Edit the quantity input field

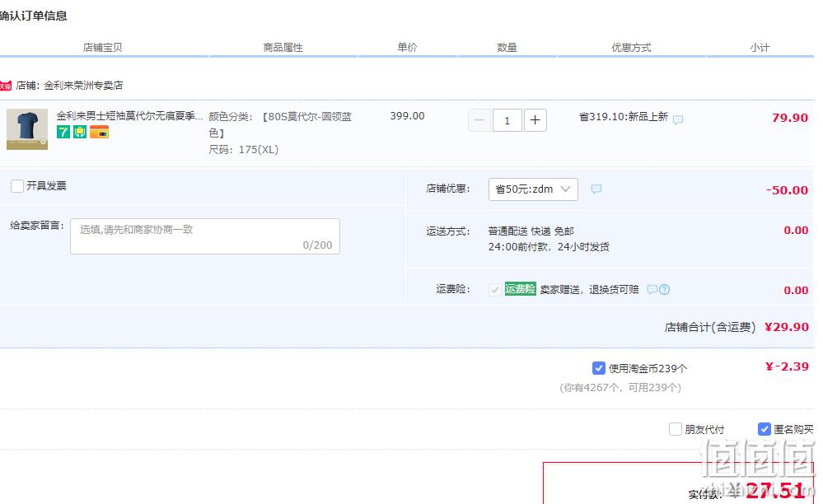(x=507, y=120)
